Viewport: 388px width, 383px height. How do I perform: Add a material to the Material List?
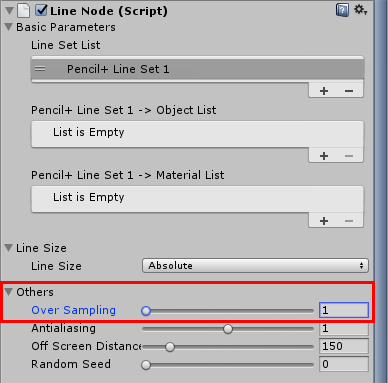point(324,221)
